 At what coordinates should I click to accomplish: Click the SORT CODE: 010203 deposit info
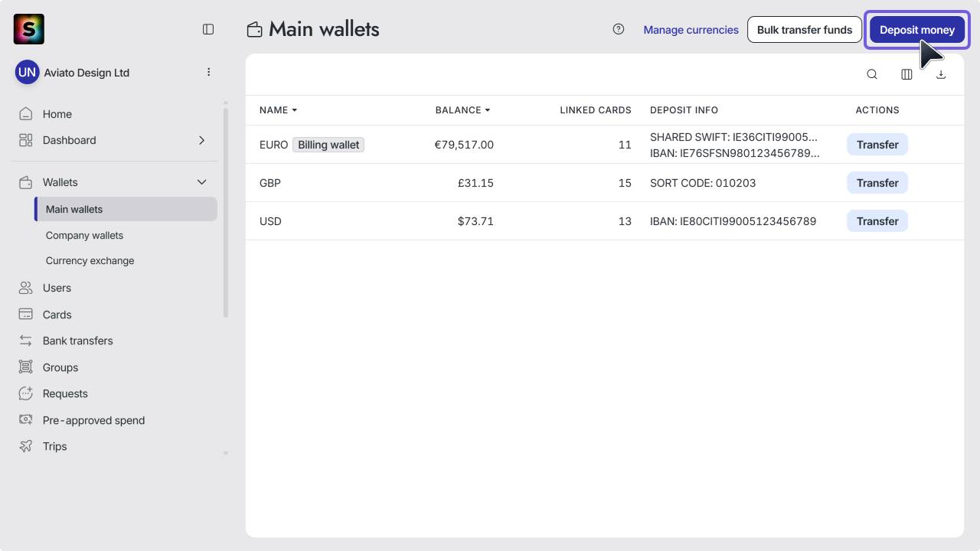(703, 183)
